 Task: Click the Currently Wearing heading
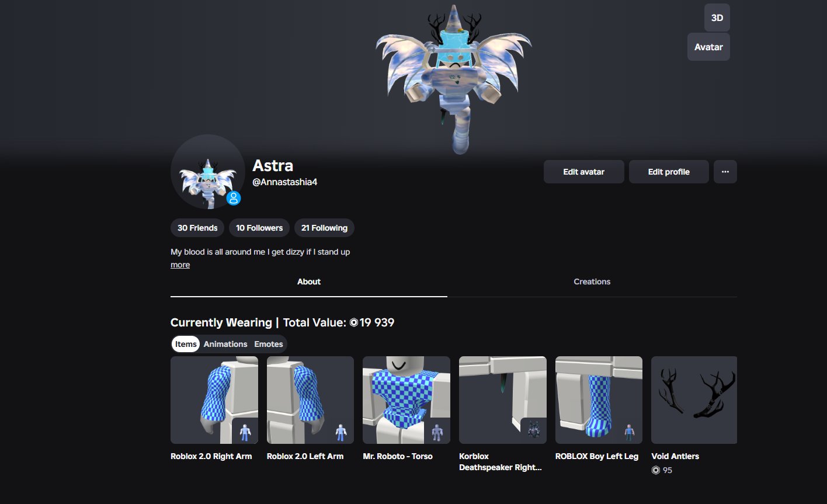click(x=221, y=322)
